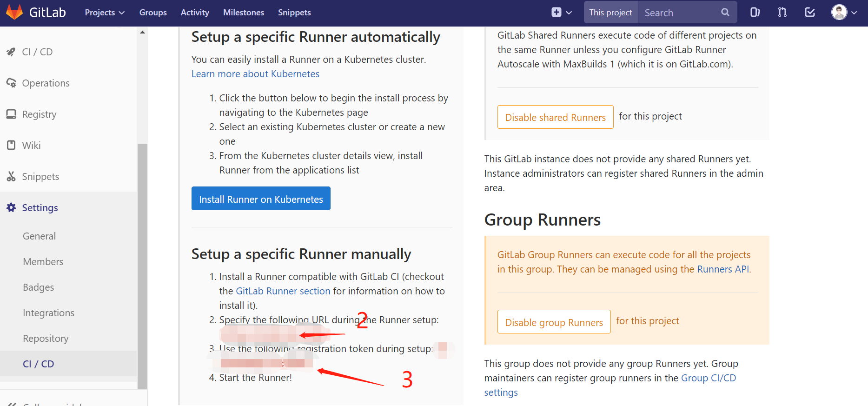This screenshot has width=868, height=406.
Task: Open the Milestones menu item
Action: [244, 13]
